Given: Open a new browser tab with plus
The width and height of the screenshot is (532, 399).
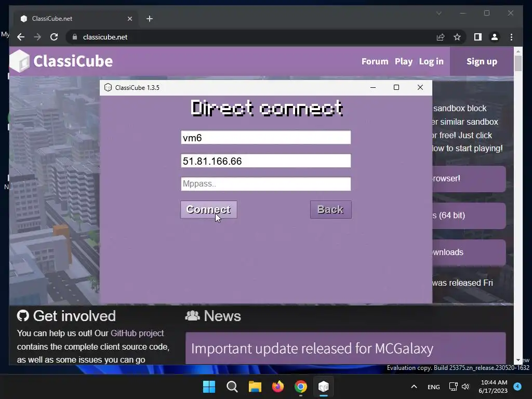Looking at the screenshot, I should coord(150,19).
